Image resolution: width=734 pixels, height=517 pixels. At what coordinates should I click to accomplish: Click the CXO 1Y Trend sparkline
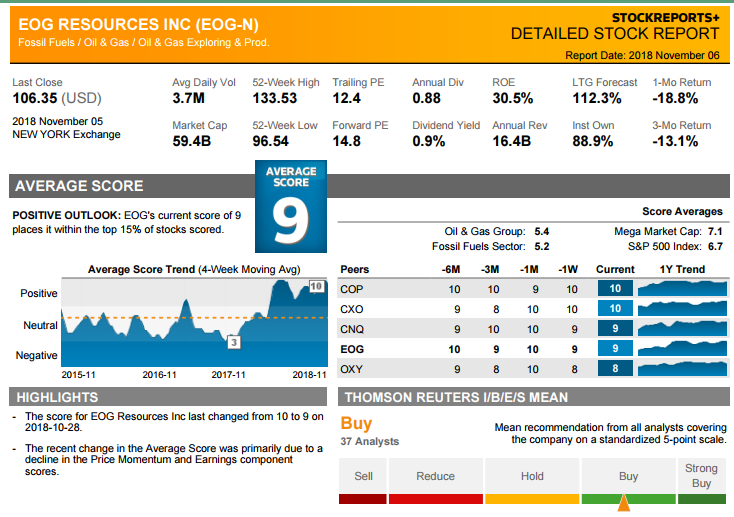[683, 309]
